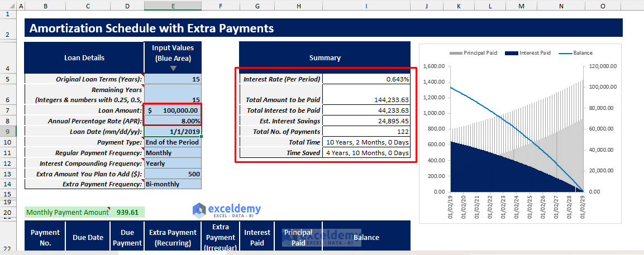Click the Payment No. column header
Image resolution: width=644 pixels, height=255 pixels.
45,237
